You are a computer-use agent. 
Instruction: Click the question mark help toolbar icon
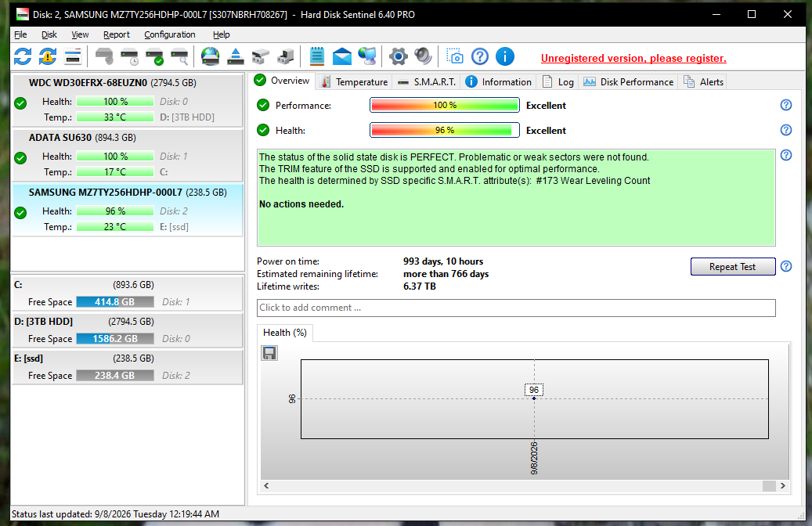click(x=480, y=56)
